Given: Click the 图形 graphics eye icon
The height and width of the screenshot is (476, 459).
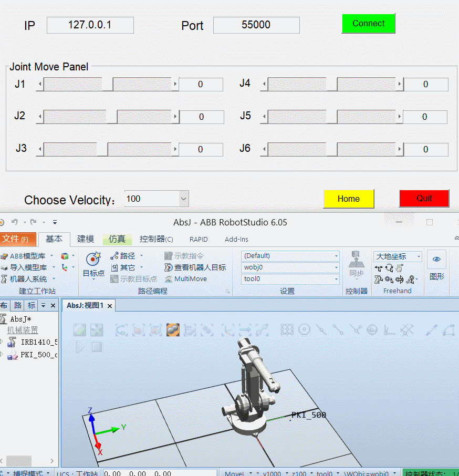Looking at the screenshot, I should click(436, 259).
